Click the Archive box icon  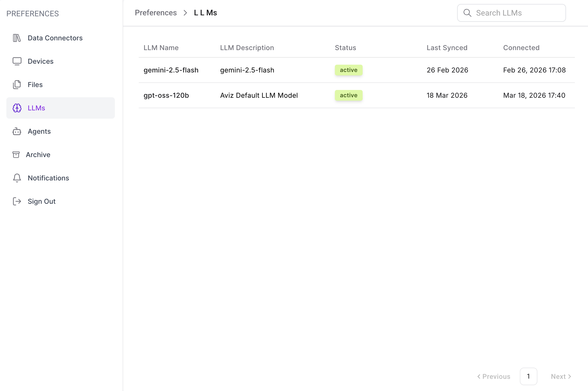click(x=16, y=155)
